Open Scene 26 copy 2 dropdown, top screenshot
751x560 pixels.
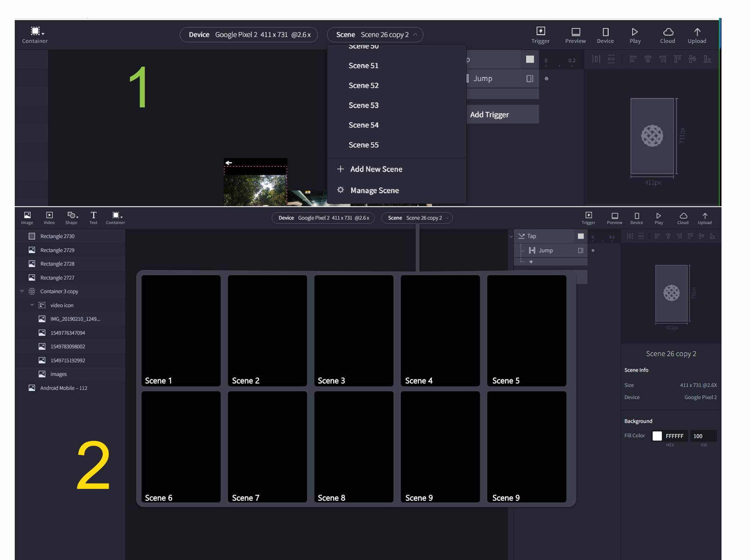[375, 34]
